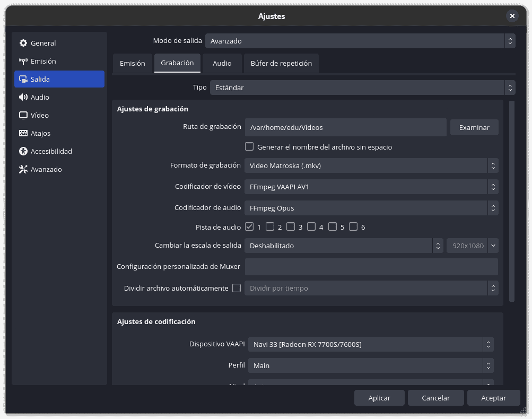Screen dimensions: 532x419
Task: Click the vertical scrollbar of recording settings
Action: [x=512, y=201]
